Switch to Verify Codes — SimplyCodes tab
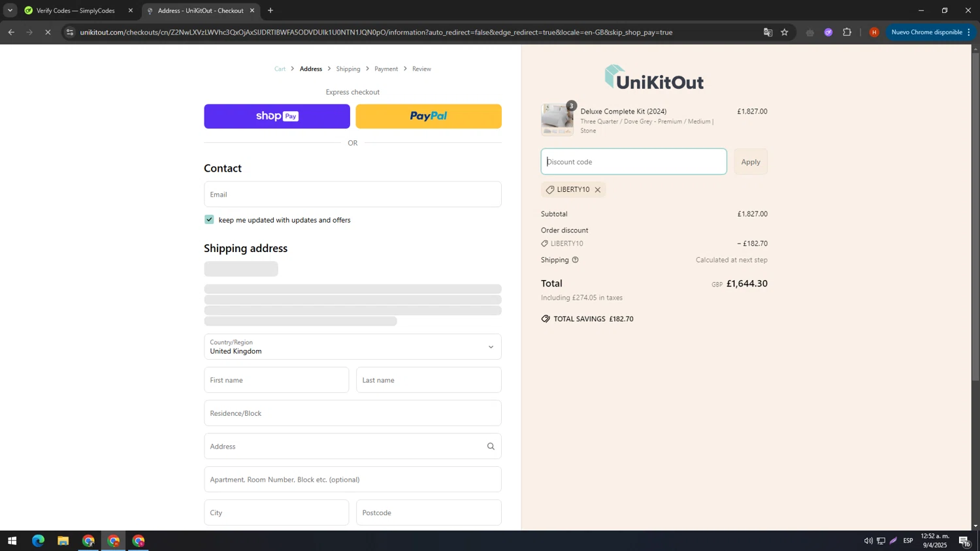The width and height of the screenshot is (980, 551). 76,10
